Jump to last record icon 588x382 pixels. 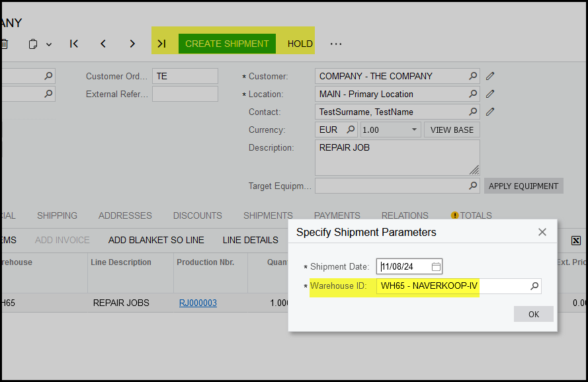(161, 44)
